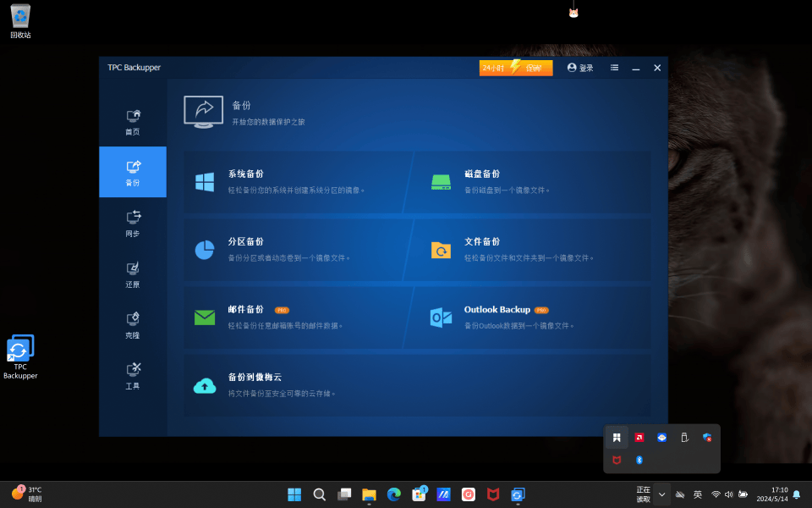Open the 首页 home sidebar section

[x=133, y=122]
